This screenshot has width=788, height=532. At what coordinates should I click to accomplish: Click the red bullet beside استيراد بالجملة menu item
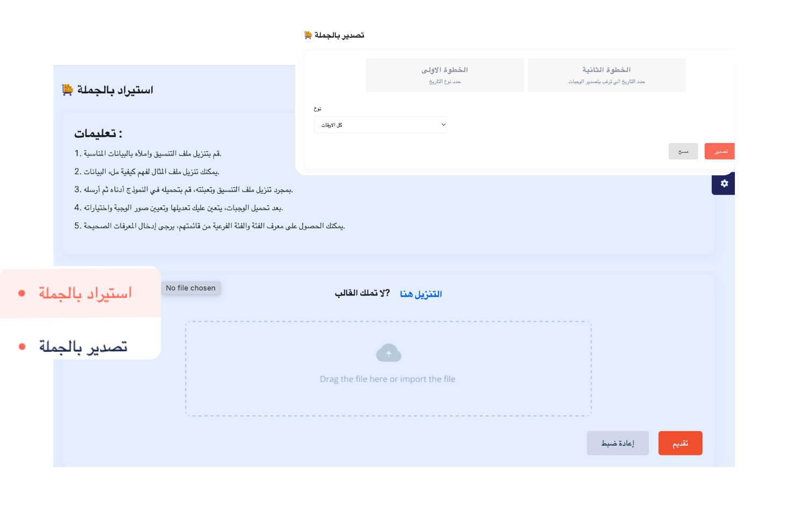[22, 293]
